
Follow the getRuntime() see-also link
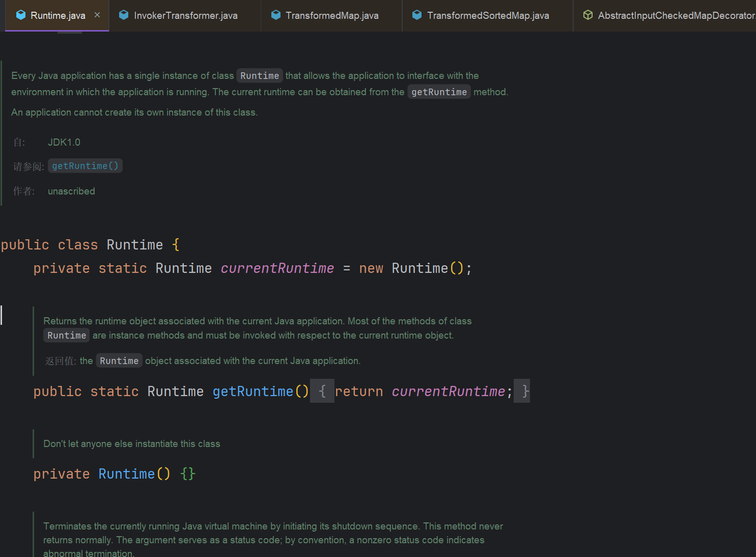(x=85, y=166)
